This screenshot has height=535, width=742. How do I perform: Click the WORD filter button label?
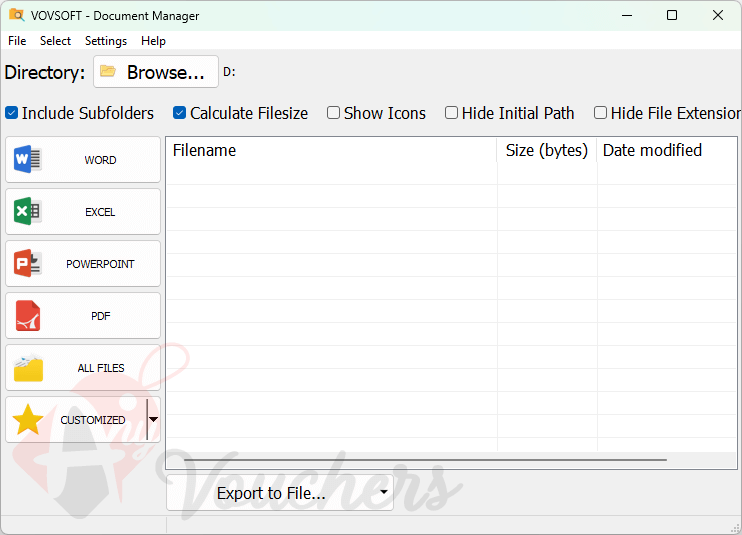click(100, 160)
